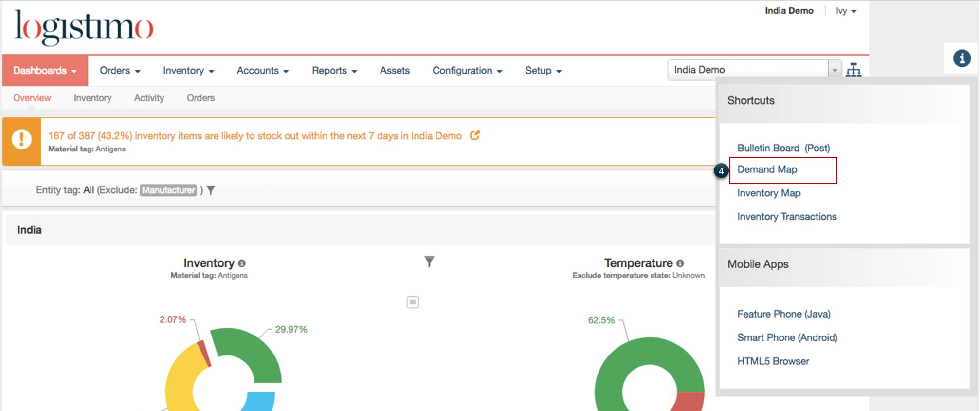This screenshot has height=411, width=980.
Task: Click the Logistimo logo
Action: click(x=84, y=28)
